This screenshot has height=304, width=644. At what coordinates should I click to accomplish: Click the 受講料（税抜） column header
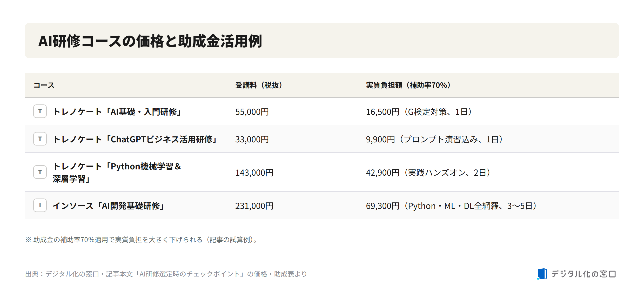point(259,85)
